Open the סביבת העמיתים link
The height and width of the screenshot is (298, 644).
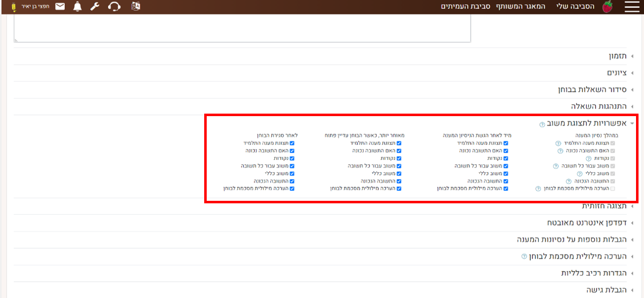pos(466,7)
